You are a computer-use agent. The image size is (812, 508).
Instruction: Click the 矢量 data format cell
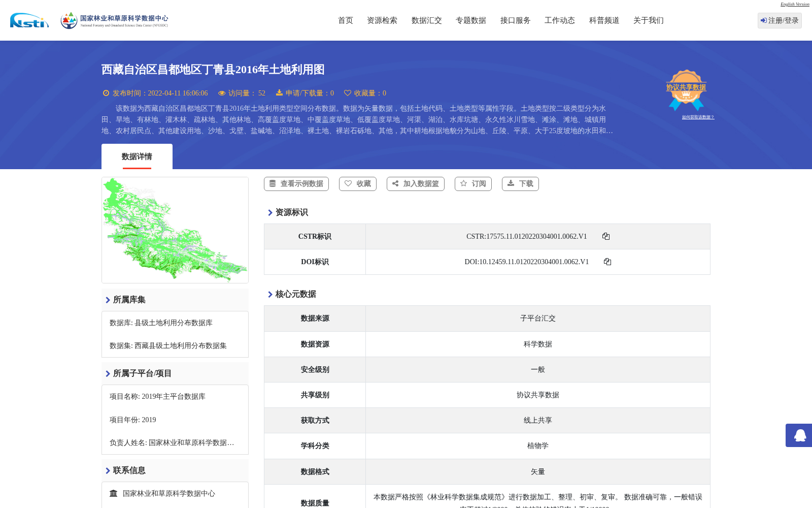[538, 472]
